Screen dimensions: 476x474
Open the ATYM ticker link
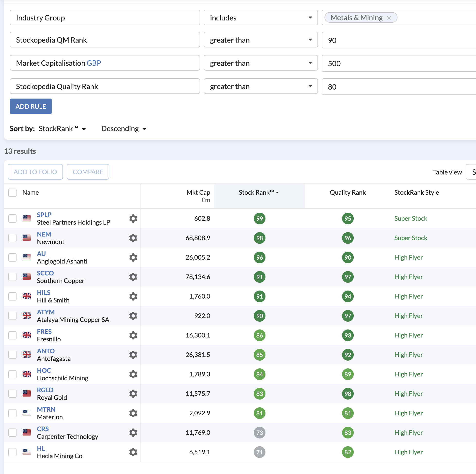(x=46, y=312)
